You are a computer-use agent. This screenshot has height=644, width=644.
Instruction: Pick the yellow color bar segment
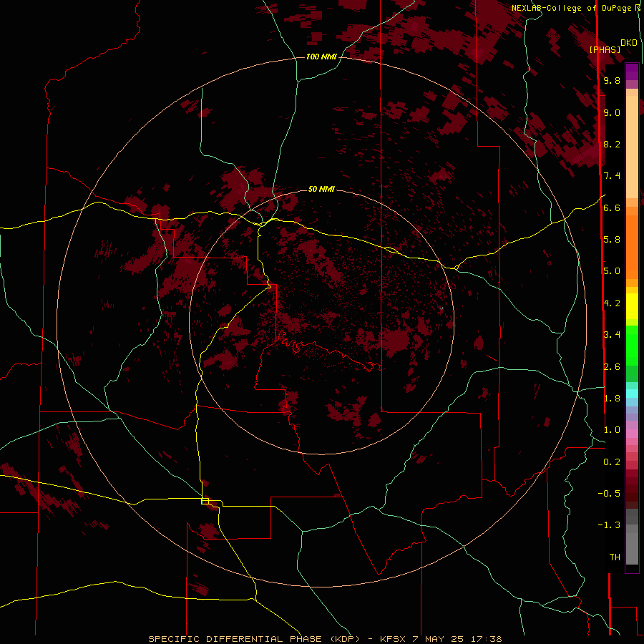632,306
